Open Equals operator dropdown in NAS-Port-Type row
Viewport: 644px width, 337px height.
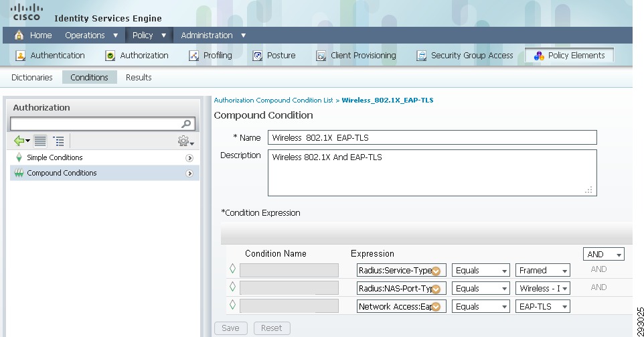click(x=481, y=289)
